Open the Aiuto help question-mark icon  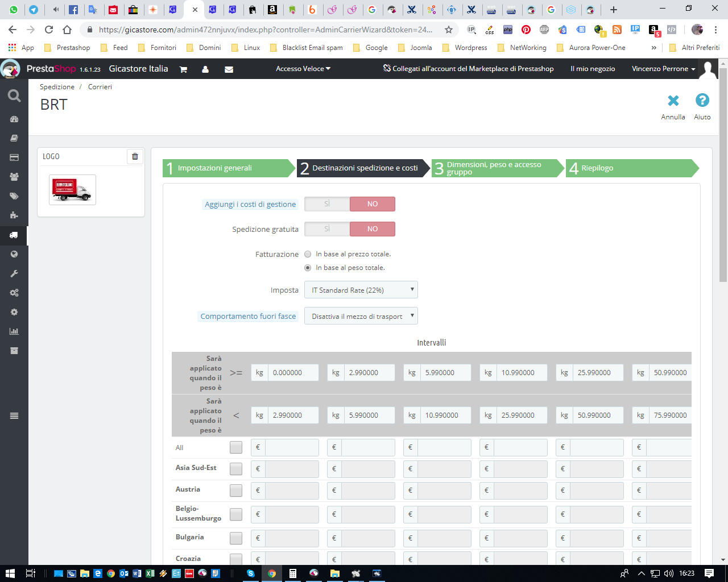(x=702, y=101)
